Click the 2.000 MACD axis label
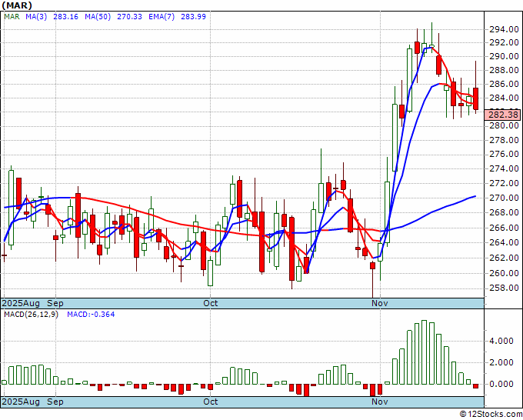The image size is (523, 420). [x=501, y=362]
